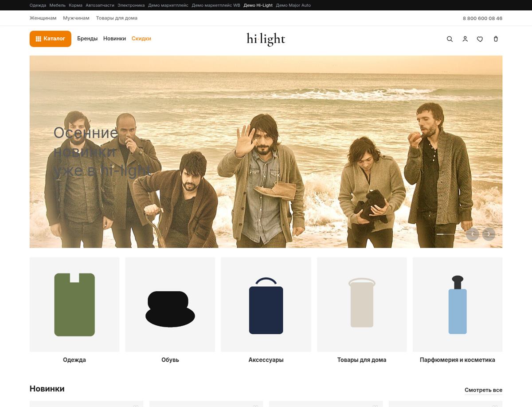Click the Осенние новинки banner image
The height and width of the screenshot is (407, 532).
click(x=266, y=152)
